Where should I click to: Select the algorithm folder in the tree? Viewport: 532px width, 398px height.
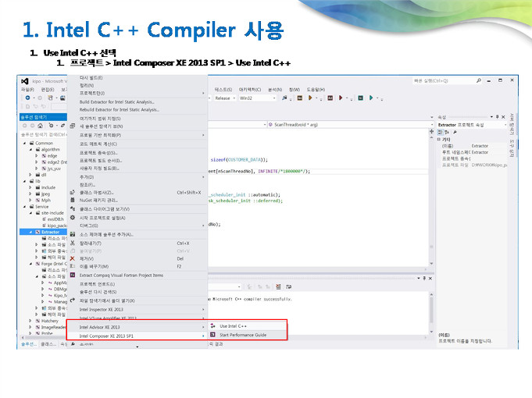51,150
